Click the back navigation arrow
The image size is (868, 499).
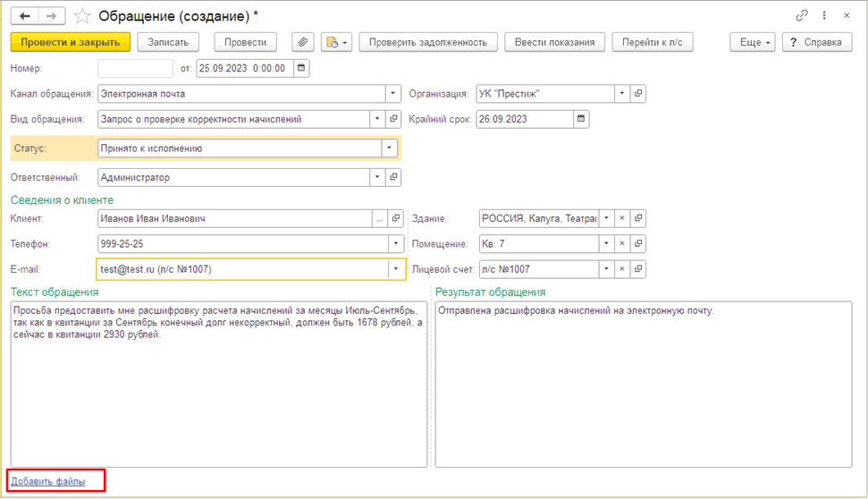click(x=26, y=16)
